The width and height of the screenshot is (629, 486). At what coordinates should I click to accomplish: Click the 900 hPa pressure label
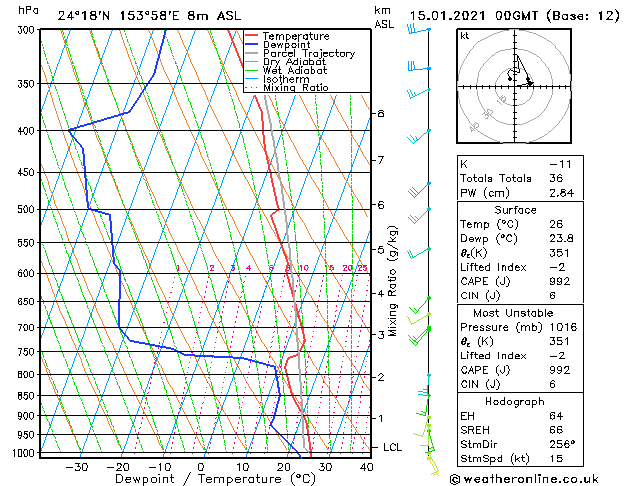click(x=28, y=416)
